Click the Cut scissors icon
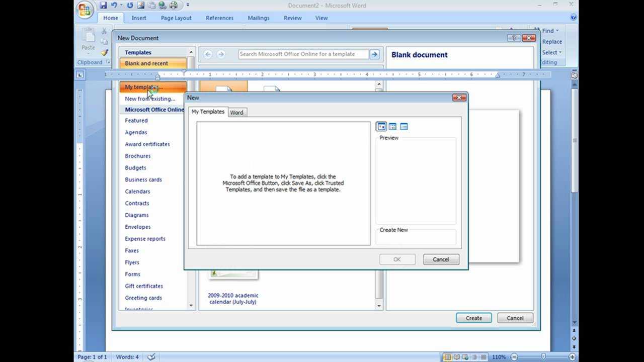The height and width of the screenshot is (362, 644). pos(104,31)
